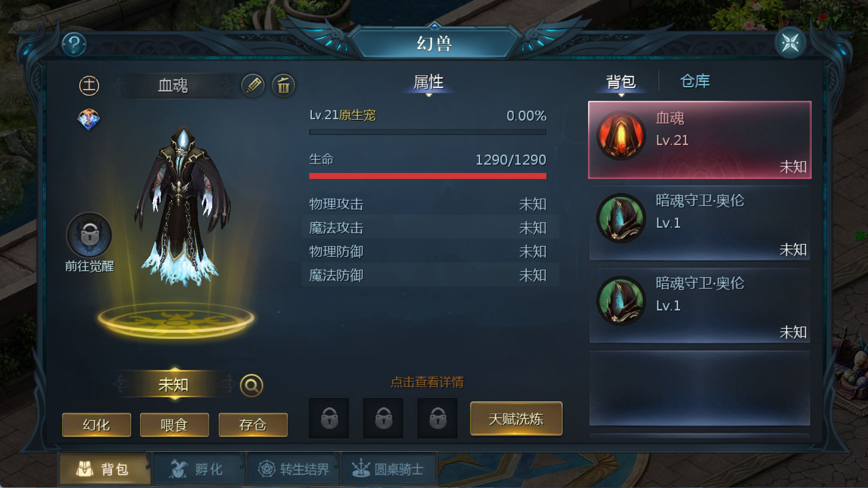
Task: Click the trash can release icon
Action: (x=283, y=85)
